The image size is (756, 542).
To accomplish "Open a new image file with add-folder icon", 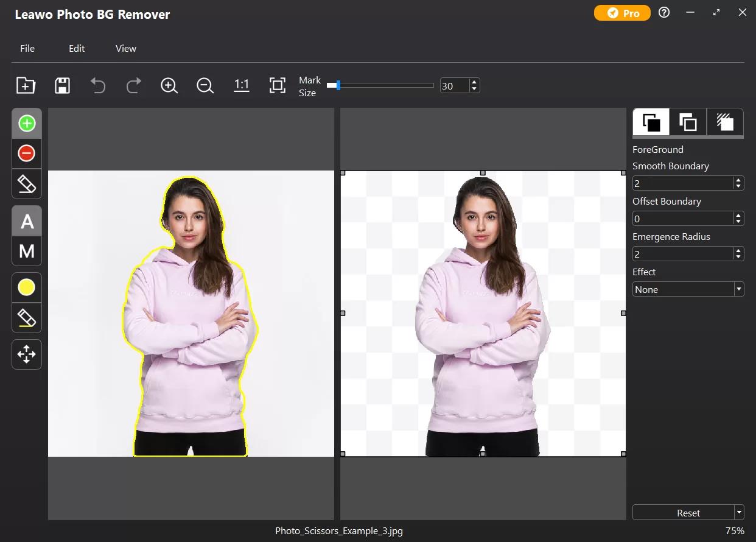I will click(26, 86).
